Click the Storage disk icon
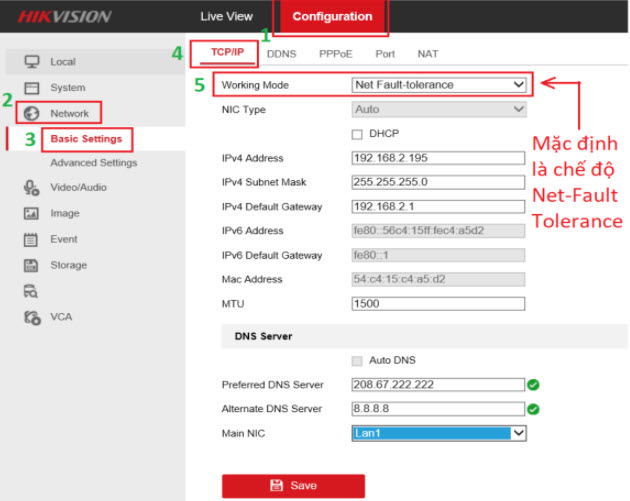 [x=31, y=266]
